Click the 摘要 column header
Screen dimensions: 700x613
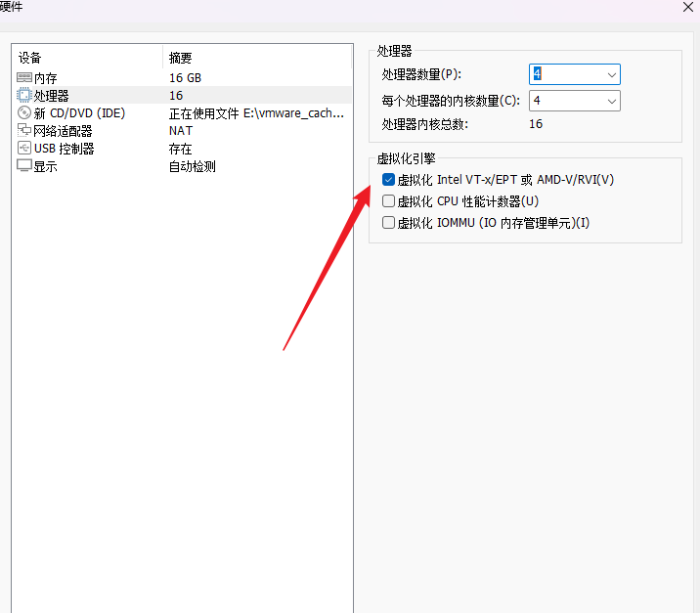pyautogui.click(x=180, y=58)
